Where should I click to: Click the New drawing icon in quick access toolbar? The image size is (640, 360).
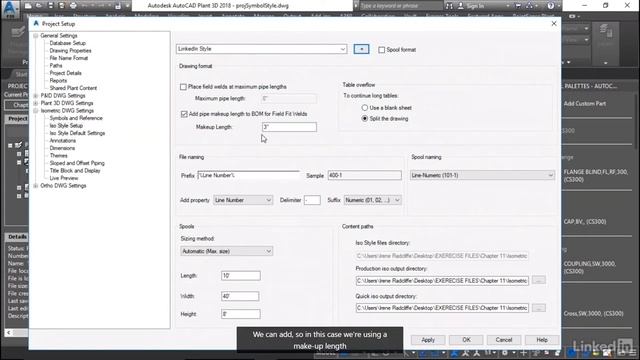click(28, 6)
